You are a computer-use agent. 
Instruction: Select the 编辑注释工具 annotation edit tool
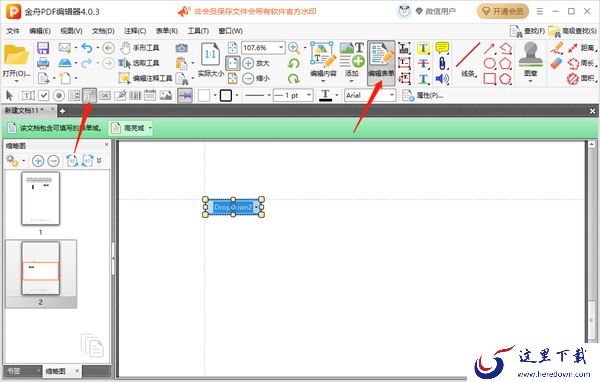[145, 78]
